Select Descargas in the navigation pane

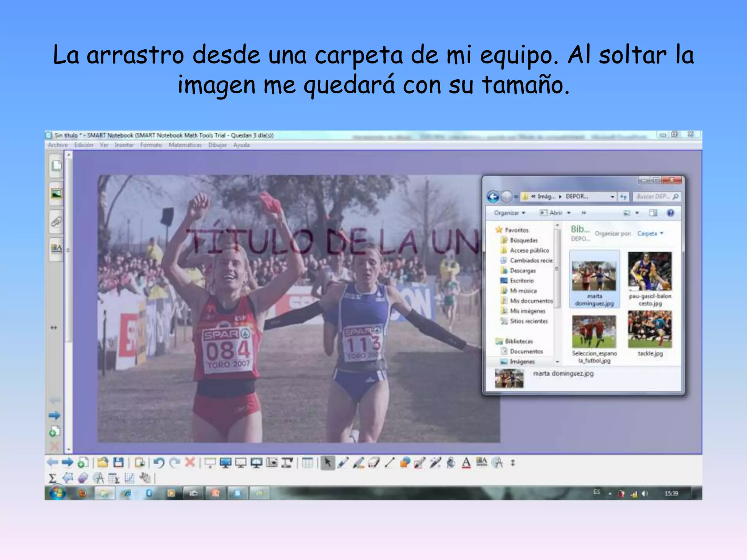[x=523, y=271]
